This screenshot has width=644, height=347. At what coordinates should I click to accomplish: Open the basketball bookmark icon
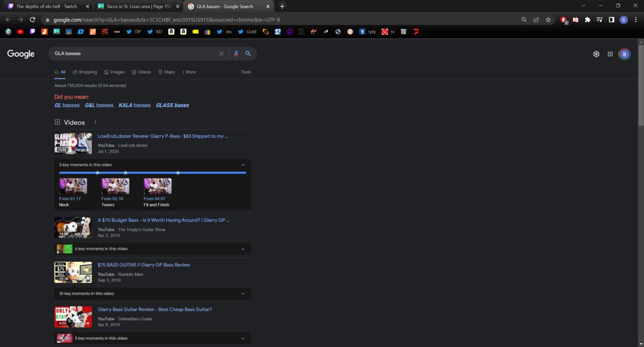click(x=350, y=32)
